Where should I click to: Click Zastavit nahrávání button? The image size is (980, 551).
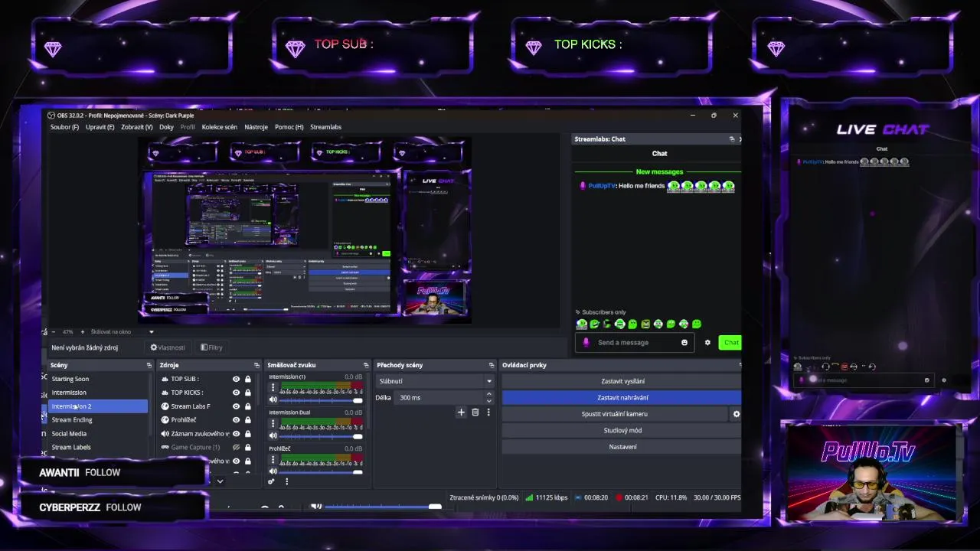click(622, 397)
